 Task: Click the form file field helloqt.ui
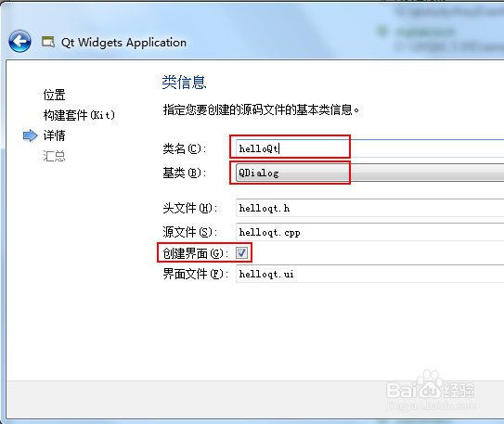pos(369,274)
